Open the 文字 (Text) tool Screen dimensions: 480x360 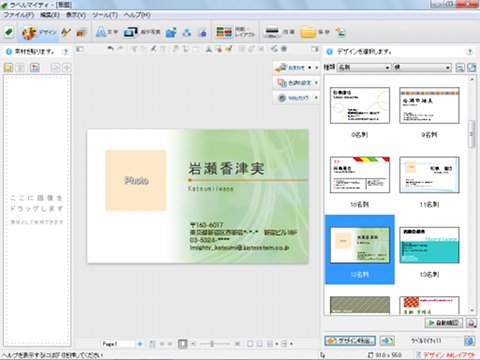[x=107, y=32]
